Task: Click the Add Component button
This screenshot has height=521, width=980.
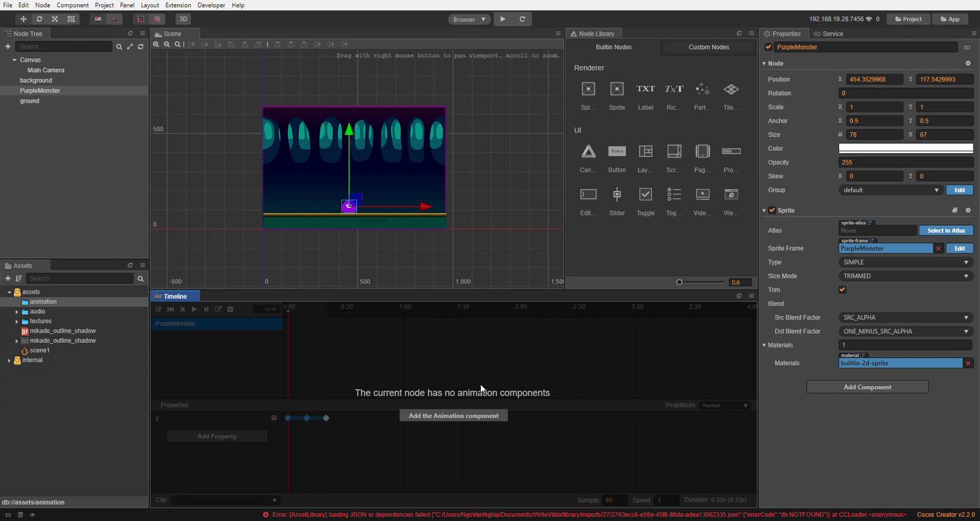Action: tap(867, 387)
